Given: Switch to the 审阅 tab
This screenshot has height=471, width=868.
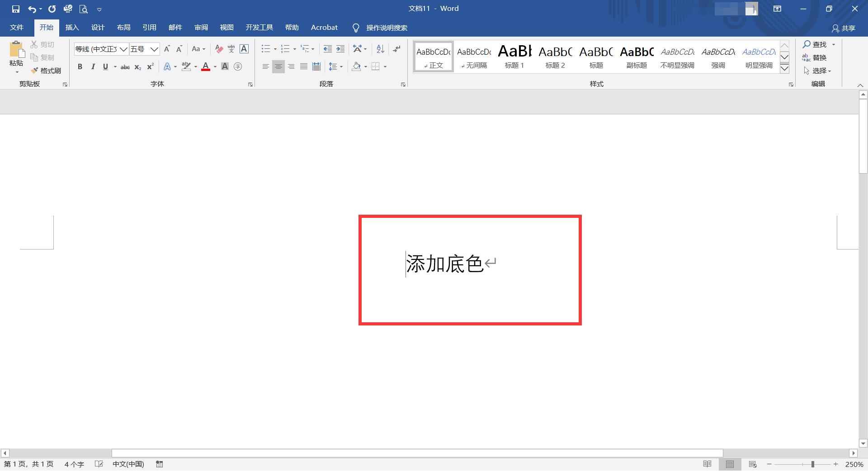Looking at the screenshot, I should click(201, 28).
